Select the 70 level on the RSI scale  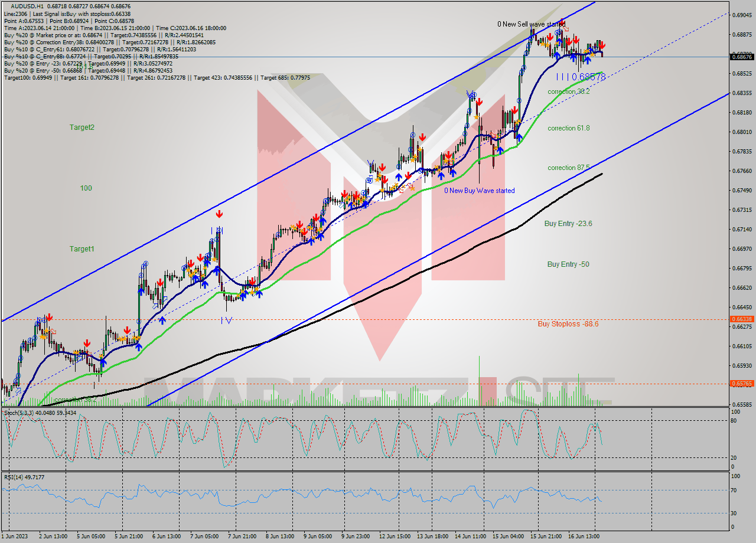pyautogui.click(x=734, y=490)
